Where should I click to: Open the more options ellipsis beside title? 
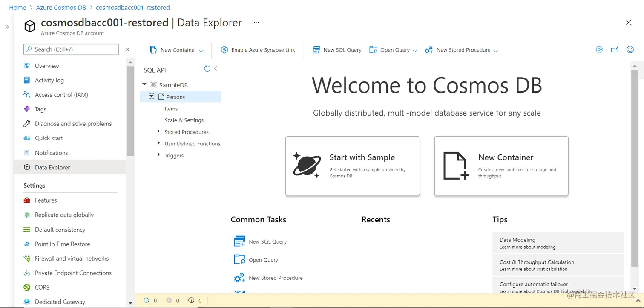pyautogui.click(x=256, y=23)
